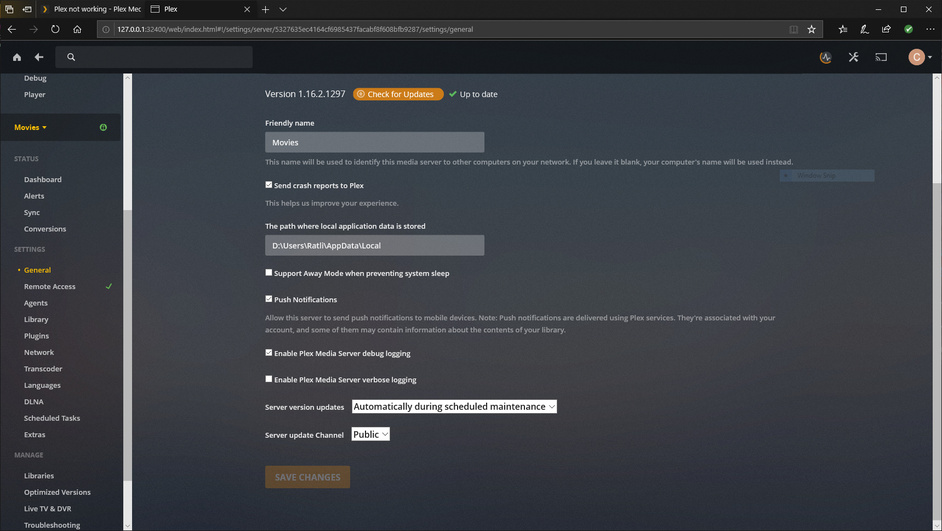Open reading view icon in address bar

794,29
